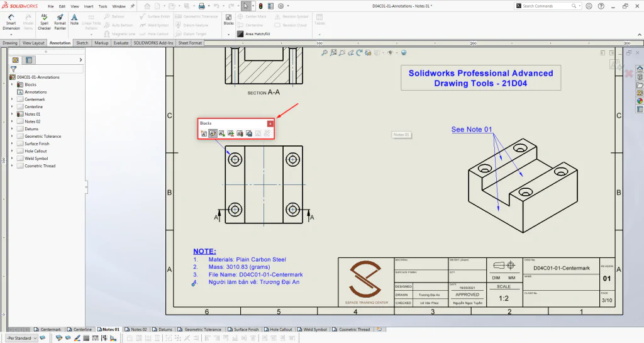The image size is (644, 343).
Task: Click the Select arrow cursor tool
Action: pyautogui.click(x=246, y=6)
